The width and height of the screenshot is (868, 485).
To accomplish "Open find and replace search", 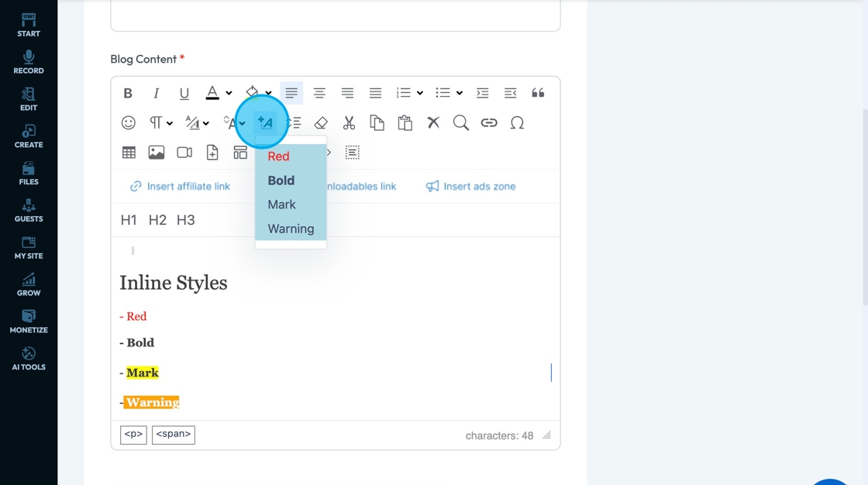I will [461, 123].
